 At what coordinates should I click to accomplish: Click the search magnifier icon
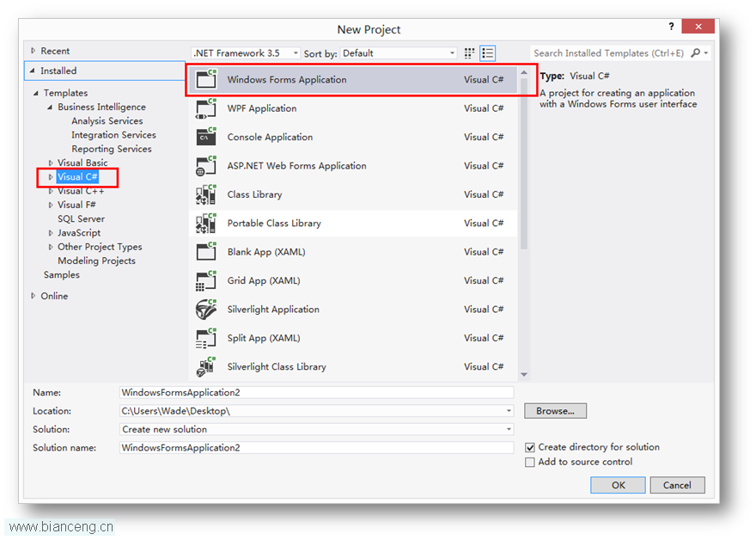(x=695, y=52)
